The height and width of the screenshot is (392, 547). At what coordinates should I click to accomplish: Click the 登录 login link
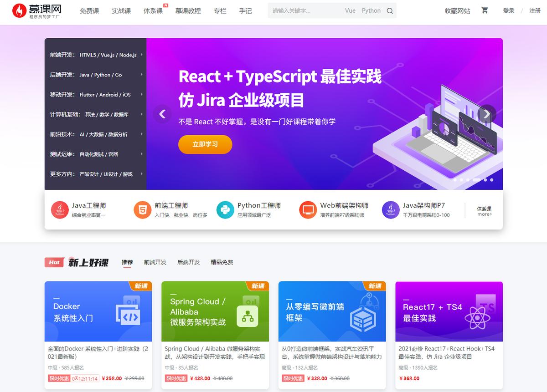click(x=509, y=11)
